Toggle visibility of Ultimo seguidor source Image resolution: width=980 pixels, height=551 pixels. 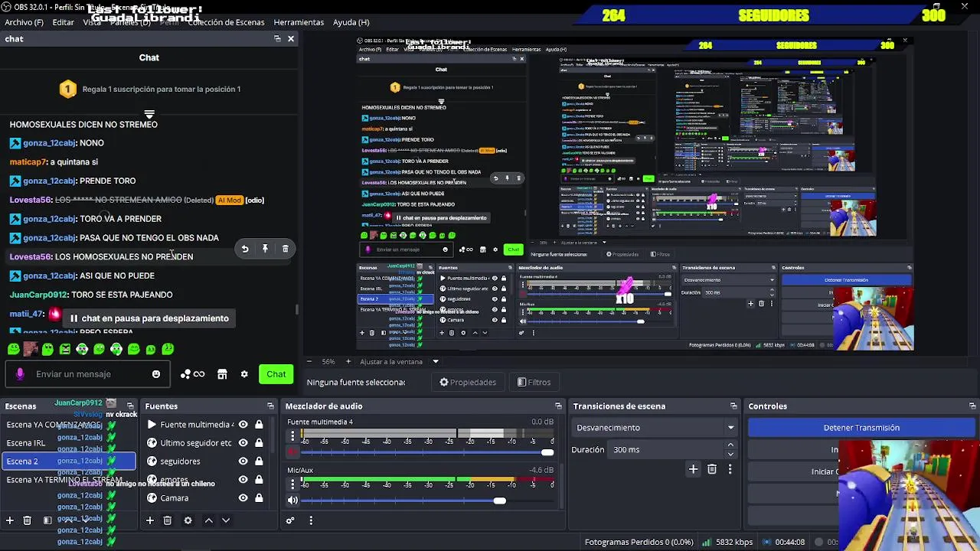click(243, 443)
